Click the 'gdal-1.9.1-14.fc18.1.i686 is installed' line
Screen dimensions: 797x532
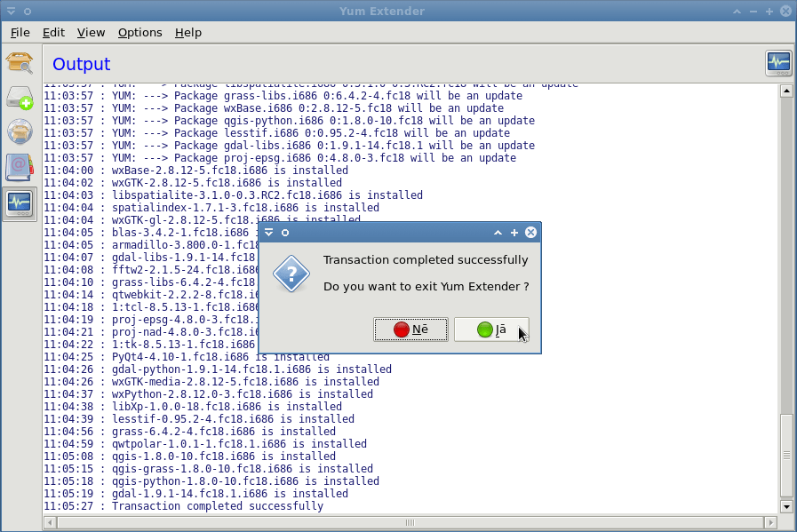[195, 494]
